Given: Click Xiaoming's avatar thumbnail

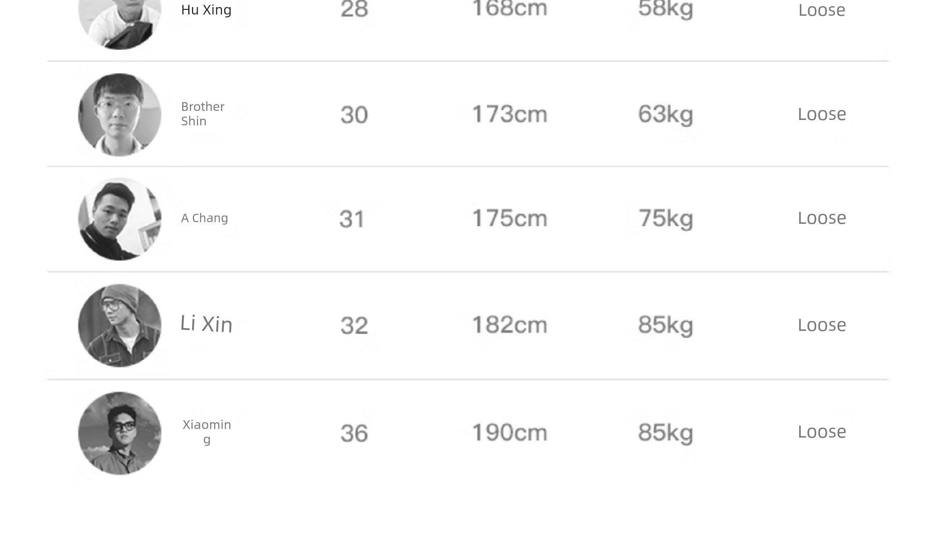Looking at the screenshot, I should (x=120, y=433).
